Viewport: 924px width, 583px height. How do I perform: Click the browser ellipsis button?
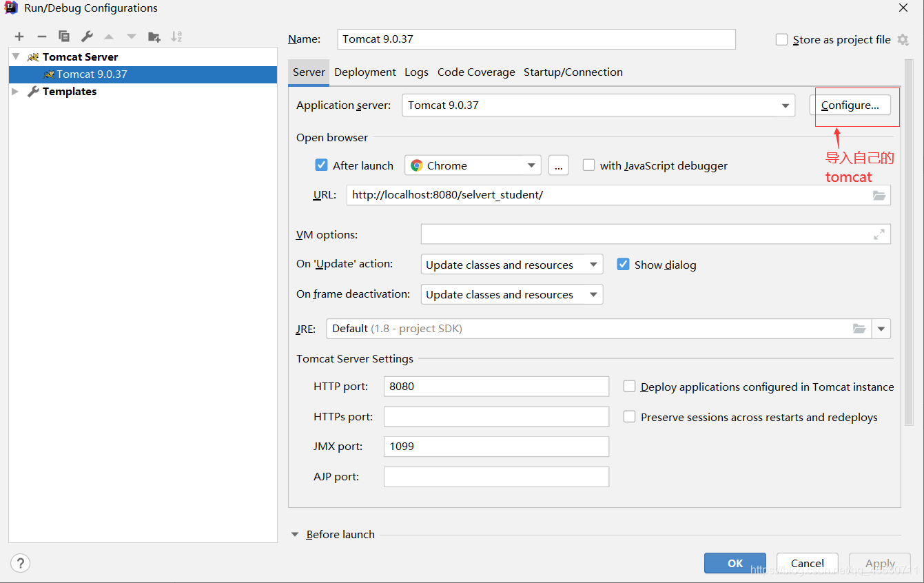[558, 165]
